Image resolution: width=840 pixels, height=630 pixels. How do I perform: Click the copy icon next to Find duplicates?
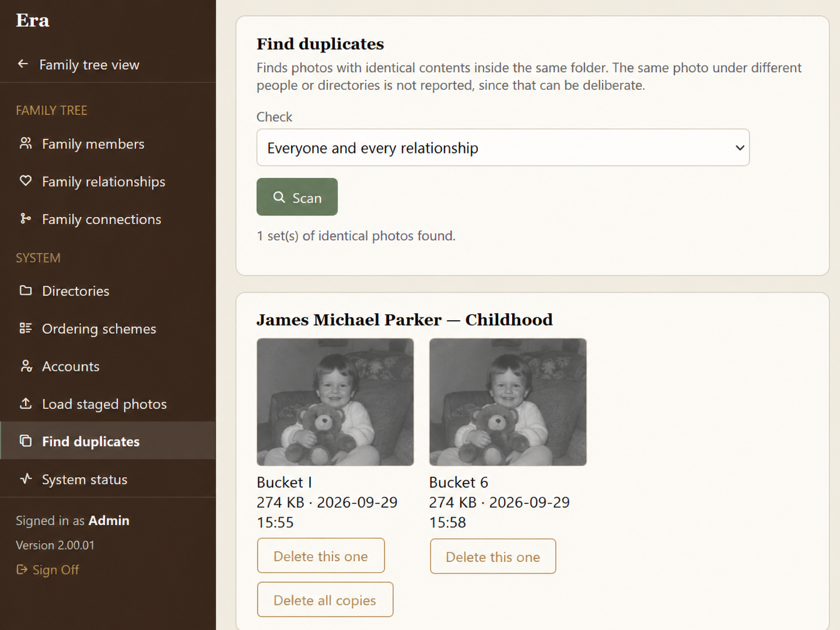[x=26, y=441]
